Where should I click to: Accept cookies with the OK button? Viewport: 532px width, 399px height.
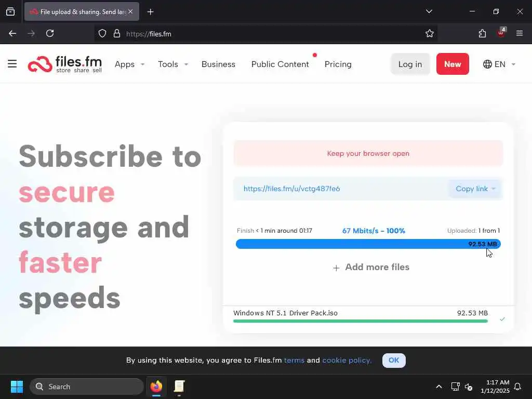click(x=394, y=361)
